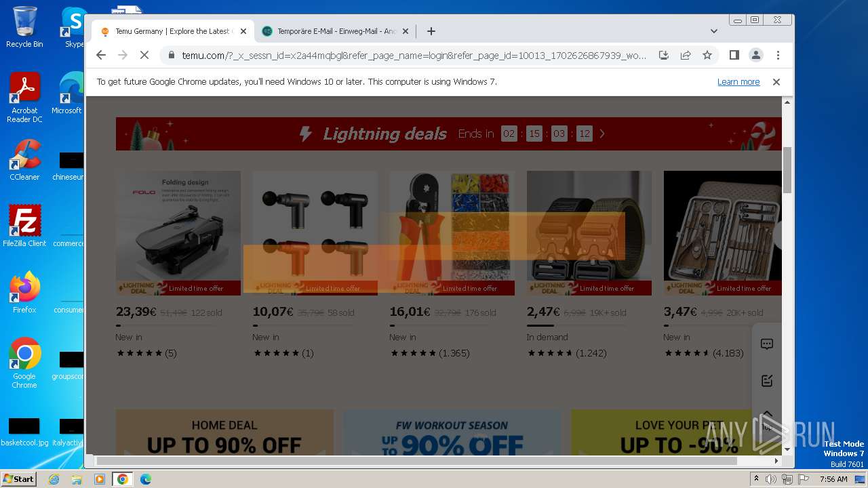Launch Microsoft Edge from the taskbar
Viewport: 868px width, 488px height.
pos(146,479)
